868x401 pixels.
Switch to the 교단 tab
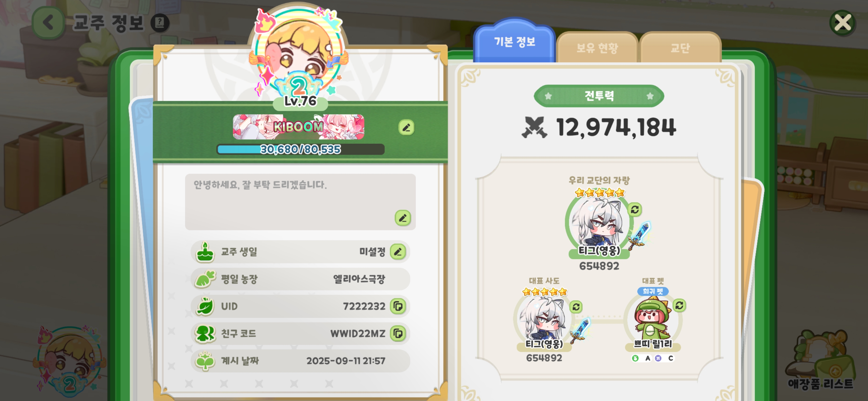[x=680, y=48]
